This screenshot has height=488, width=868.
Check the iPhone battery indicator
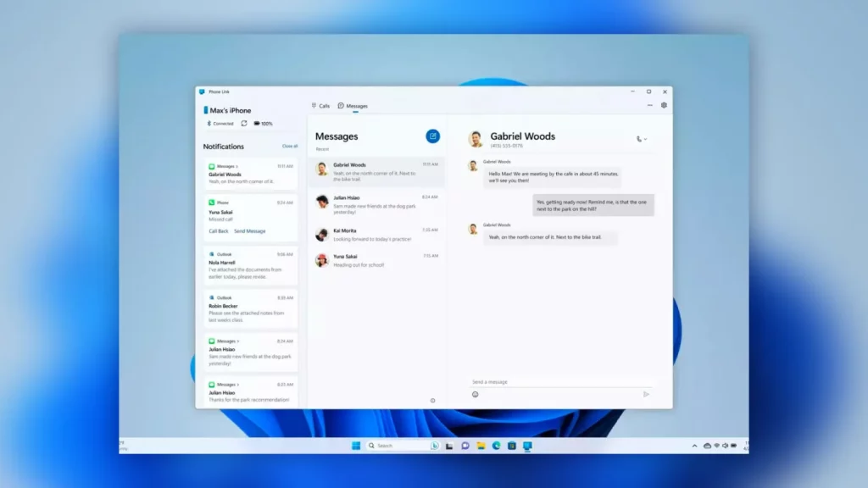pos(263,122)
